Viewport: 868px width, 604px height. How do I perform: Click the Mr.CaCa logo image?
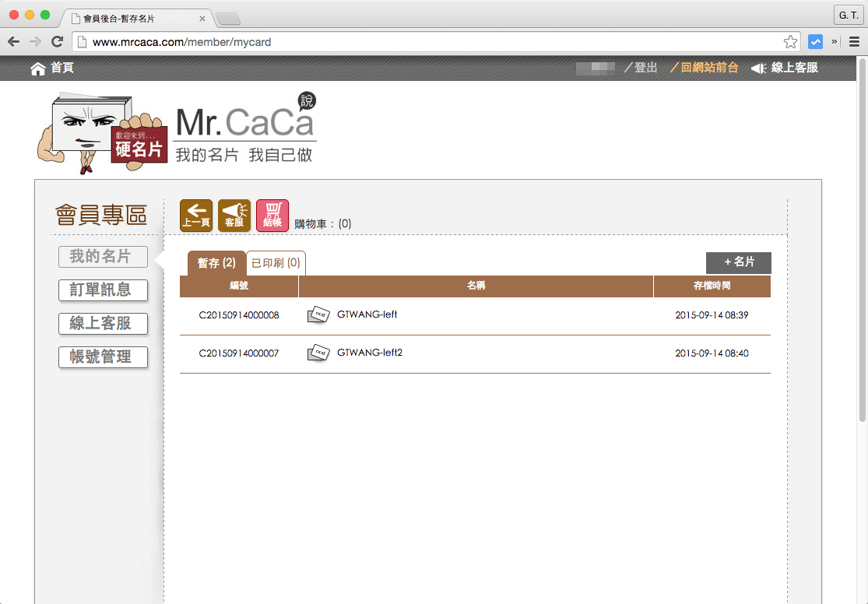point(177,132)
